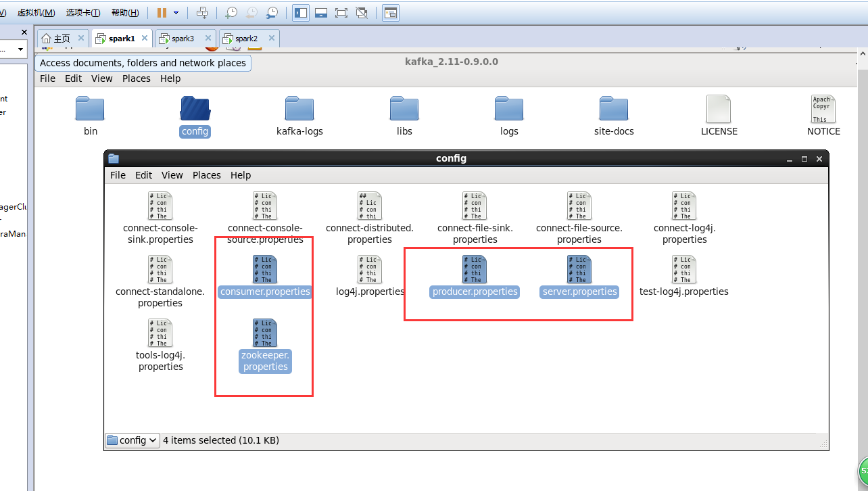This screenshot has height=491, width=868.
Task: Open Help menu in config window
Action: coord(241,175)
